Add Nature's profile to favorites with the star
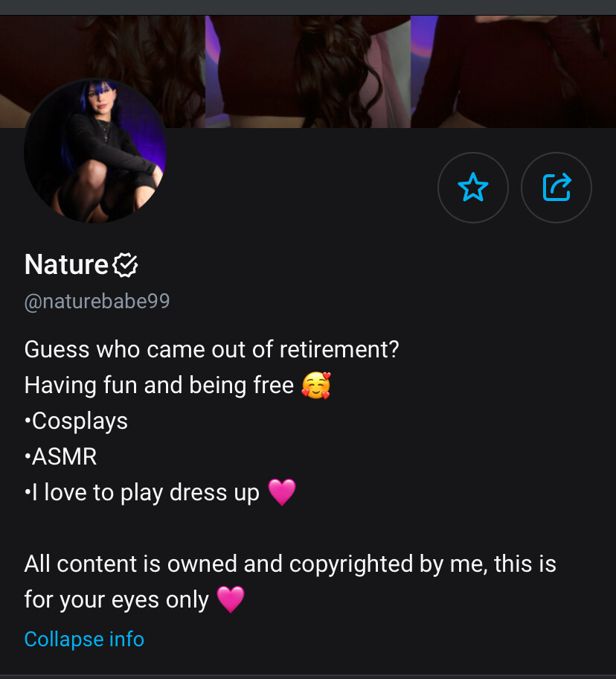Image resolution: width=616 pixels, height=679 pixels. coord(473,188)
